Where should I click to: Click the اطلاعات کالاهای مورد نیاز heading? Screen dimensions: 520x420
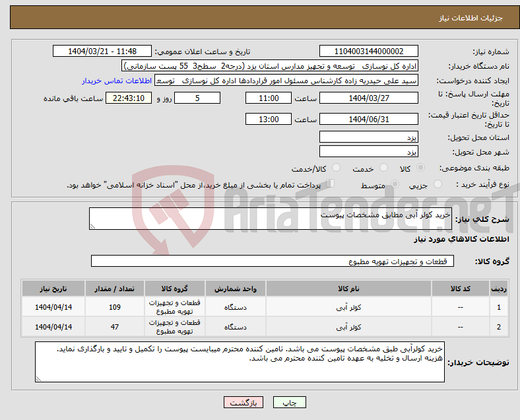(x=461, y=239)
